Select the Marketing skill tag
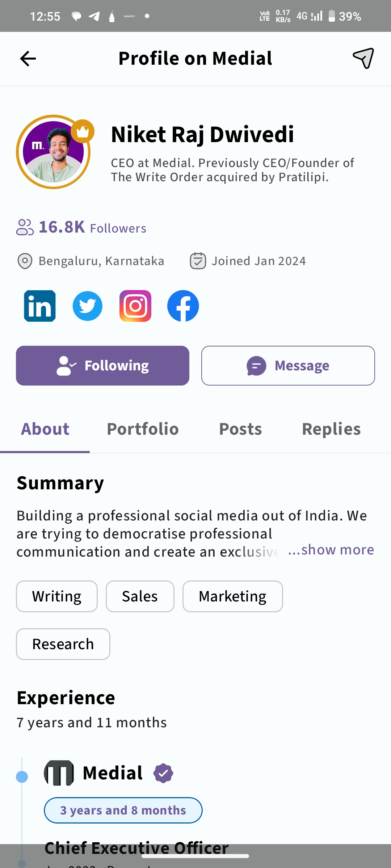Screen dimensions: 391x868 pos(232,596)
